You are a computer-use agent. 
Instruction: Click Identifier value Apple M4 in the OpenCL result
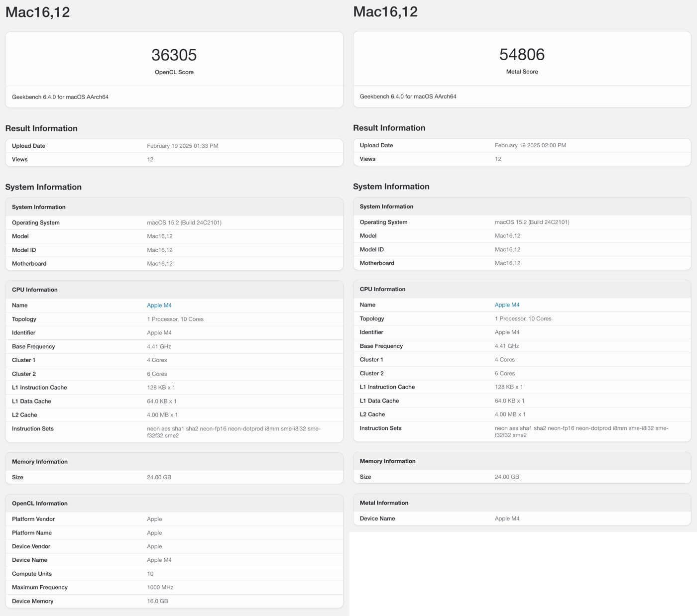coord(159,333)
